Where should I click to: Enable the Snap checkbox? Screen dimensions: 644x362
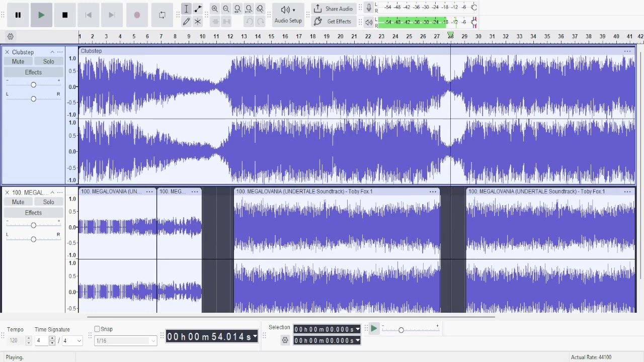click(x=97, y=329)
